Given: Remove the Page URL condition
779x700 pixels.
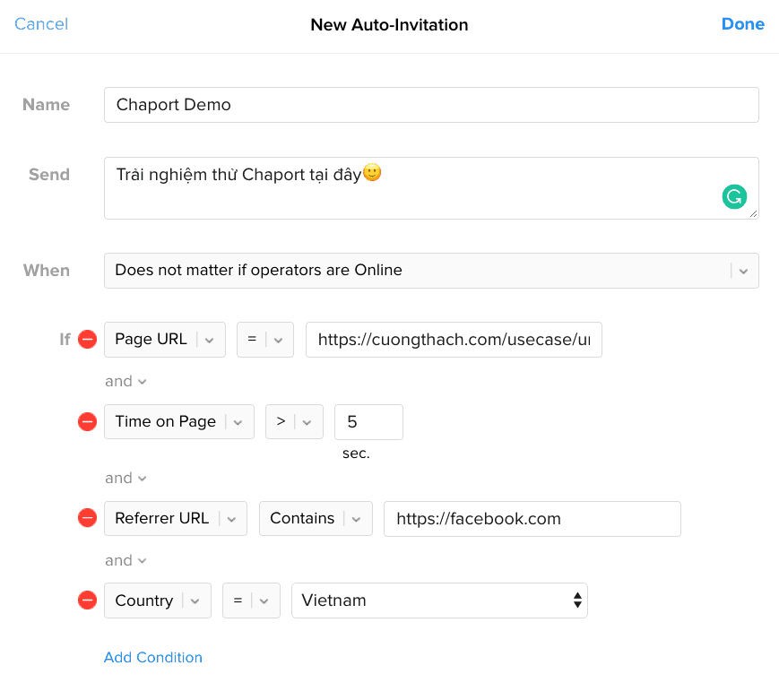Looking at the screenshot, I should (88, 340).
